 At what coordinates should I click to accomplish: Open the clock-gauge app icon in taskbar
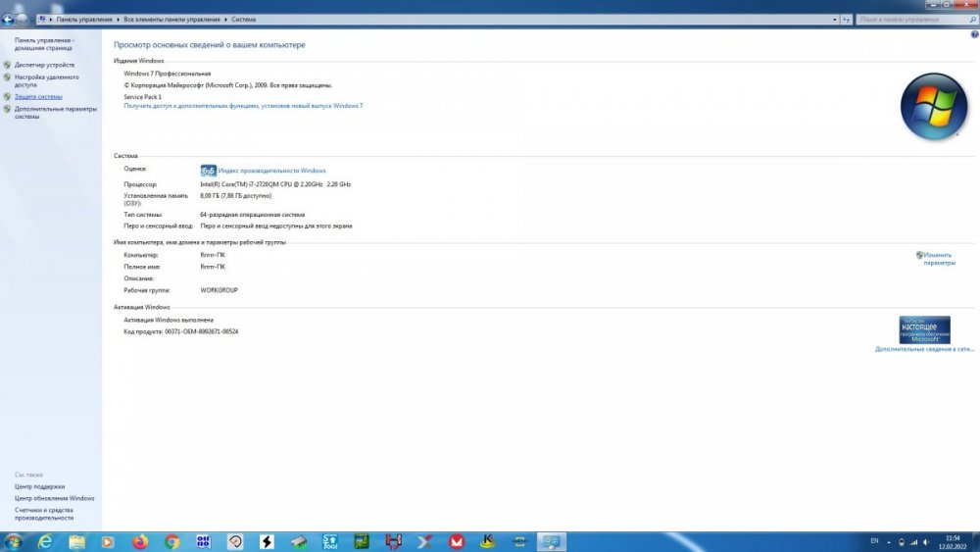[x=235, y=541]
